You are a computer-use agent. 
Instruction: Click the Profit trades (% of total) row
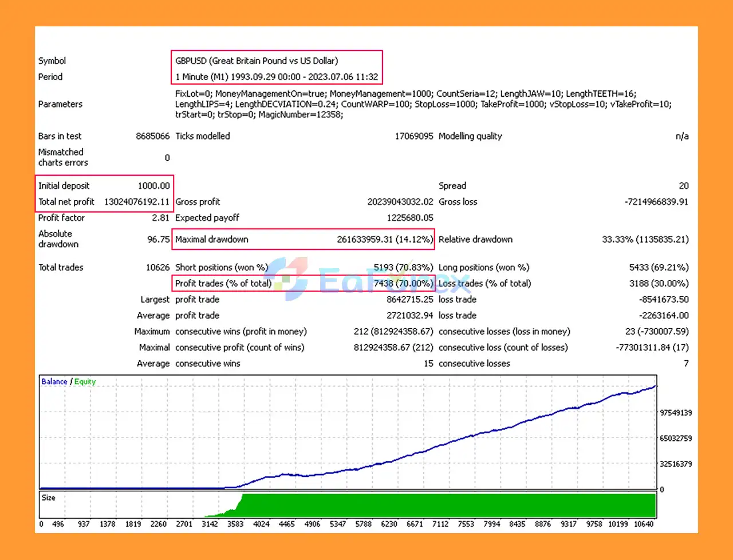(x=223, y=283)
